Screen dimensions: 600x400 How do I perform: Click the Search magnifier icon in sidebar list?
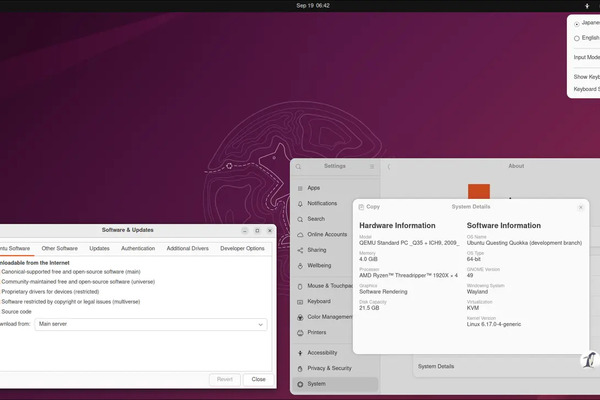click(x=300, y=219)
